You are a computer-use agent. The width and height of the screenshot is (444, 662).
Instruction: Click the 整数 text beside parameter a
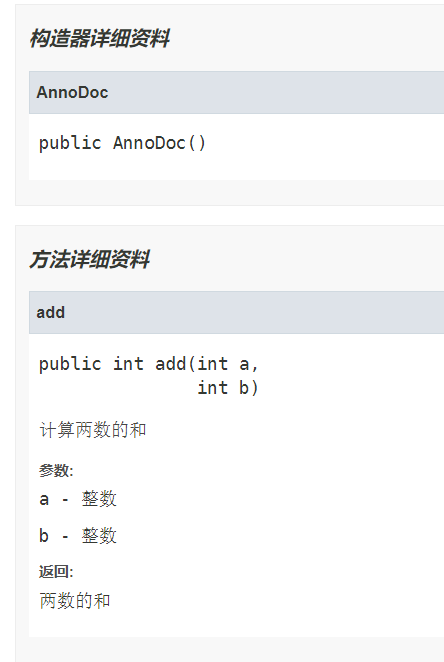click(x=99, y=499)
